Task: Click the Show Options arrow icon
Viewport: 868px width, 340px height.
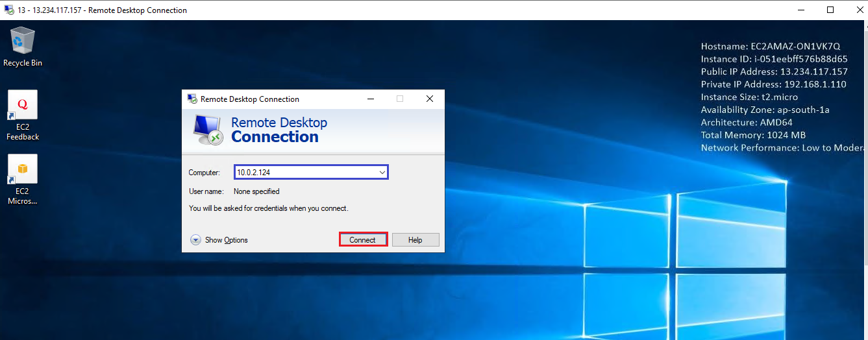Action: [195, 240]
